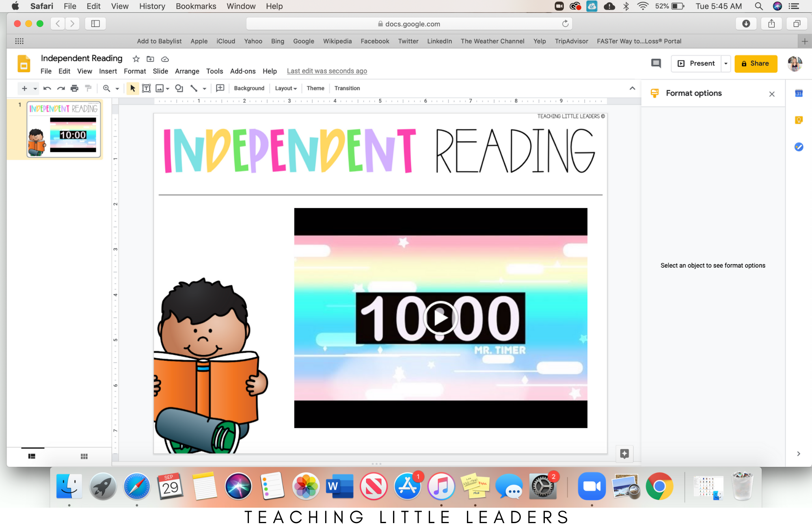Screen dimensions: 812x528
Task: Open the Arrange menu
Action: click(x=187, y=71)
